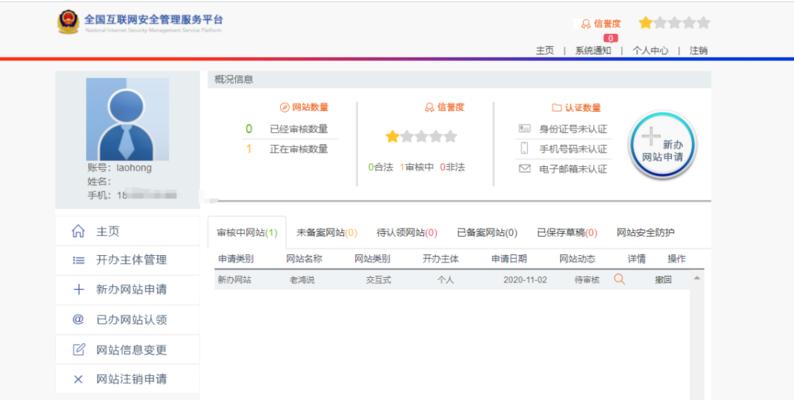Click the list icon beside 开办主体管理
Image resolution: width=794 pixels, height=400 pixels.
[x=78, y=260]
